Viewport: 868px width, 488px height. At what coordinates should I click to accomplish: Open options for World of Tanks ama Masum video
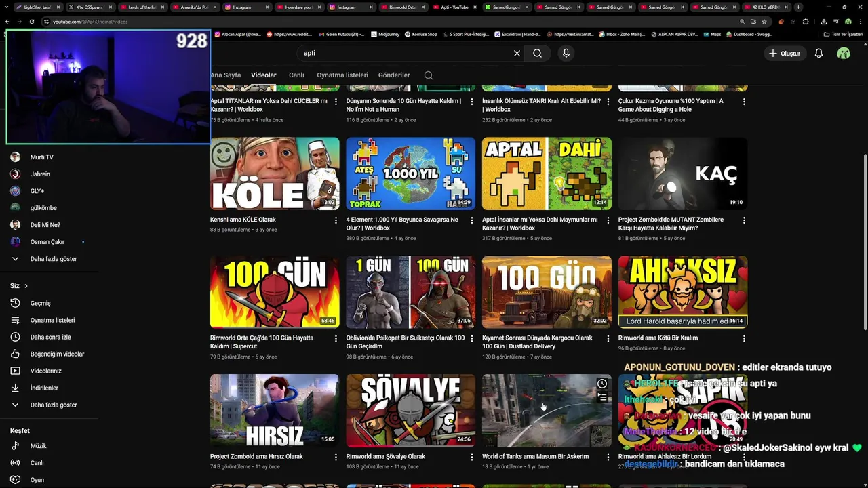(x=608, y=457)
